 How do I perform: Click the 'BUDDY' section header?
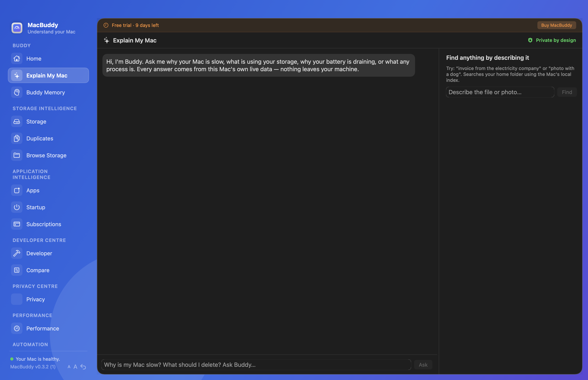[x=22, y=45]
